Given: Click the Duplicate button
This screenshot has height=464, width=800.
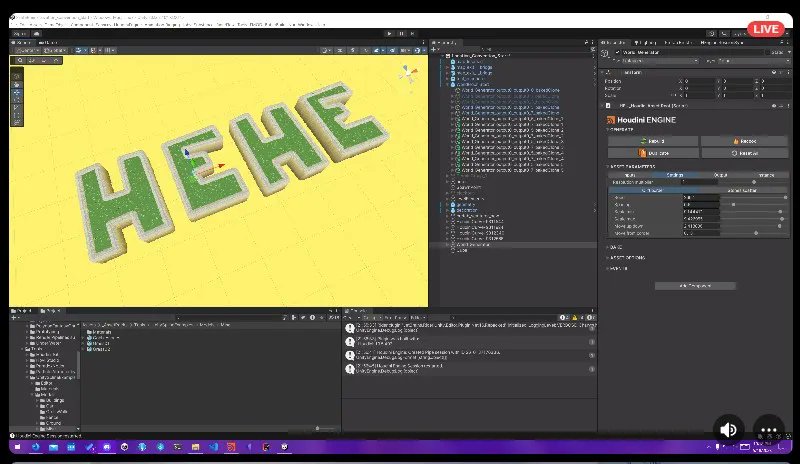Looking at the screenshot, I should click(653, 153).
